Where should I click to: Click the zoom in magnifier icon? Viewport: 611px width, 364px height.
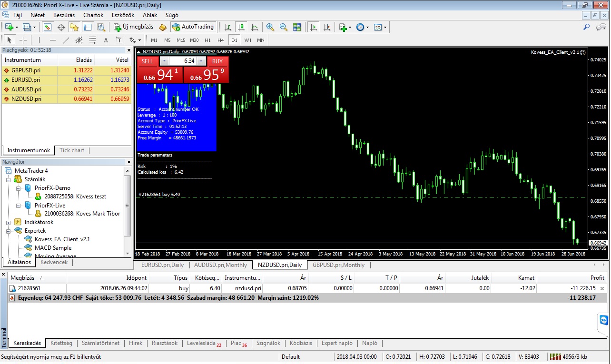coord(270,27)
